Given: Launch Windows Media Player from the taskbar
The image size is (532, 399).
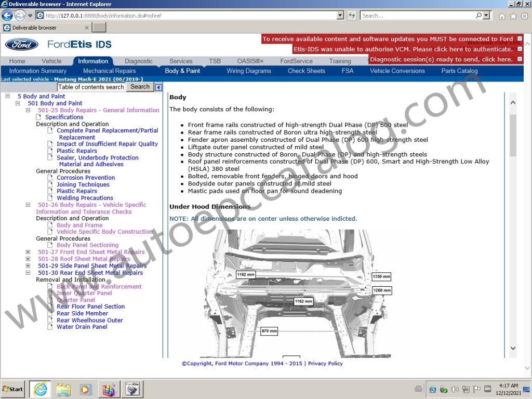Looking at the screenshot, I should (x=85, y=389).
